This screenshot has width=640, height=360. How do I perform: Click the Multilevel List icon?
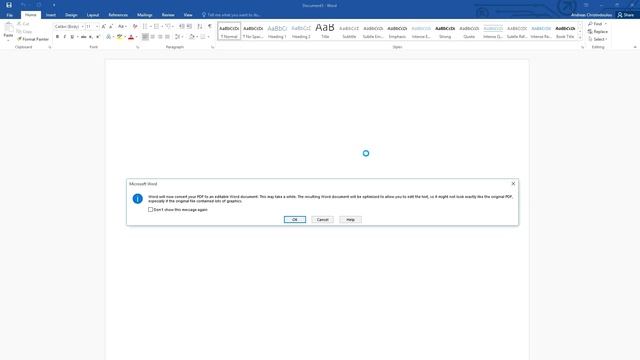(168, 27)
